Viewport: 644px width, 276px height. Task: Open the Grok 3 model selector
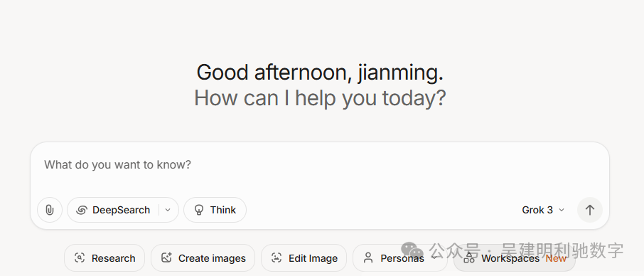(x=543, y=210)
